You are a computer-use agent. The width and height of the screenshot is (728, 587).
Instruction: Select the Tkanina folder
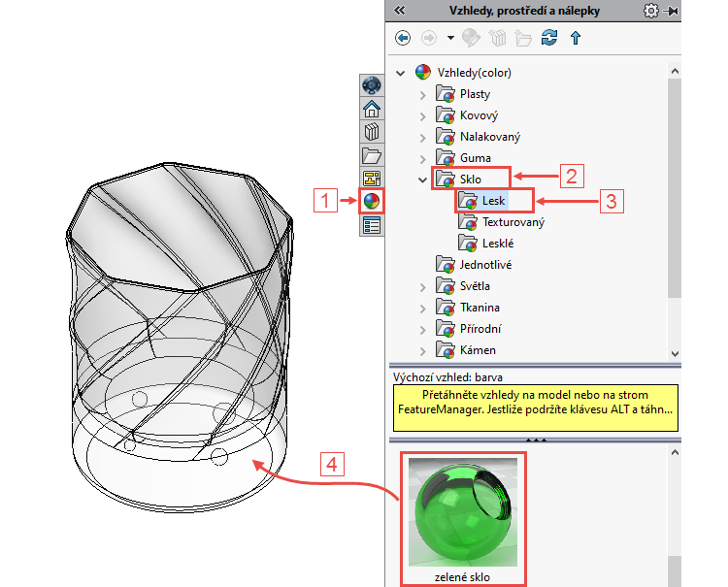480,308
